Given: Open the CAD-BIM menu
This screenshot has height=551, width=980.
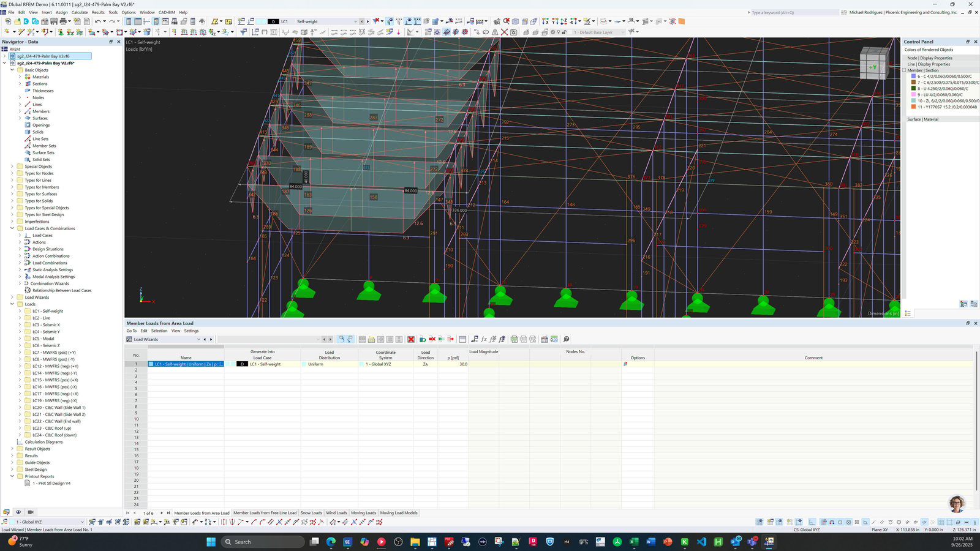Looking at the screenshot, I should tap(167, 12).
